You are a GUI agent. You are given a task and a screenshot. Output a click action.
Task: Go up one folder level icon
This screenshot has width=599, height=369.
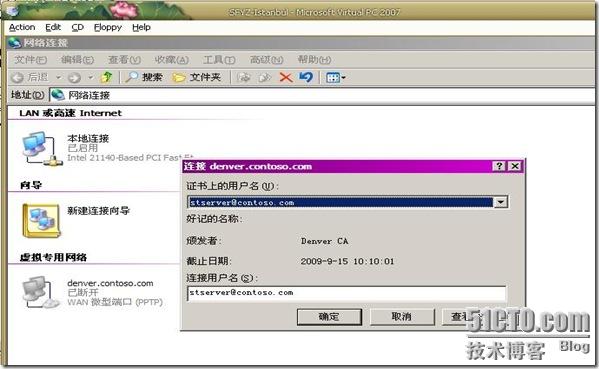[x=107, y=77]
